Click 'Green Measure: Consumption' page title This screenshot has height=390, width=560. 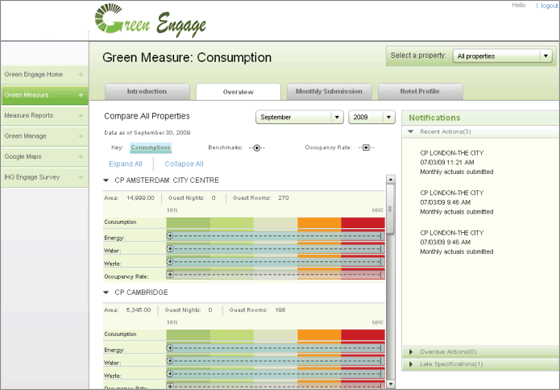pyautogui.click(x=187, y=58)
